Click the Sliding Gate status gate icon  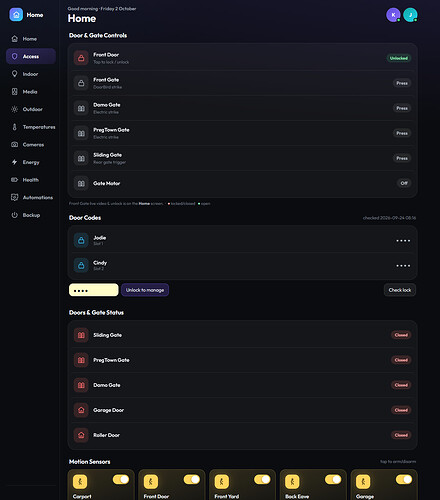pos(81,335)
